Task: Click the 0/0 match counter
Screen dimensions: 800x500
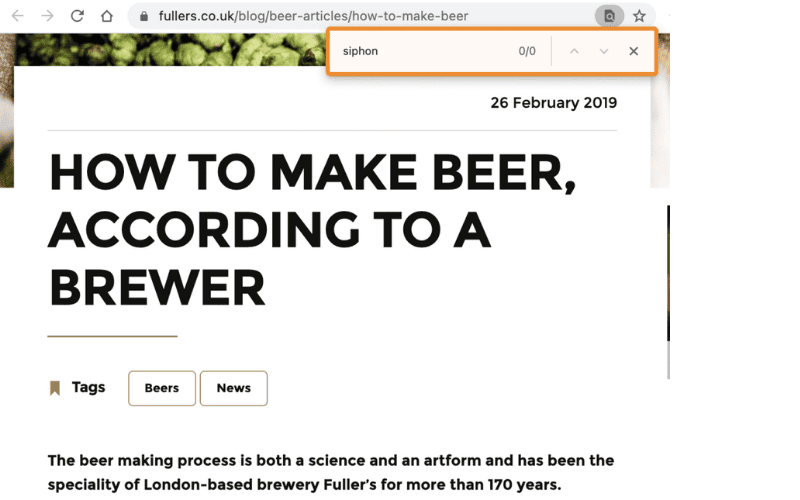Action: [527, 51]
